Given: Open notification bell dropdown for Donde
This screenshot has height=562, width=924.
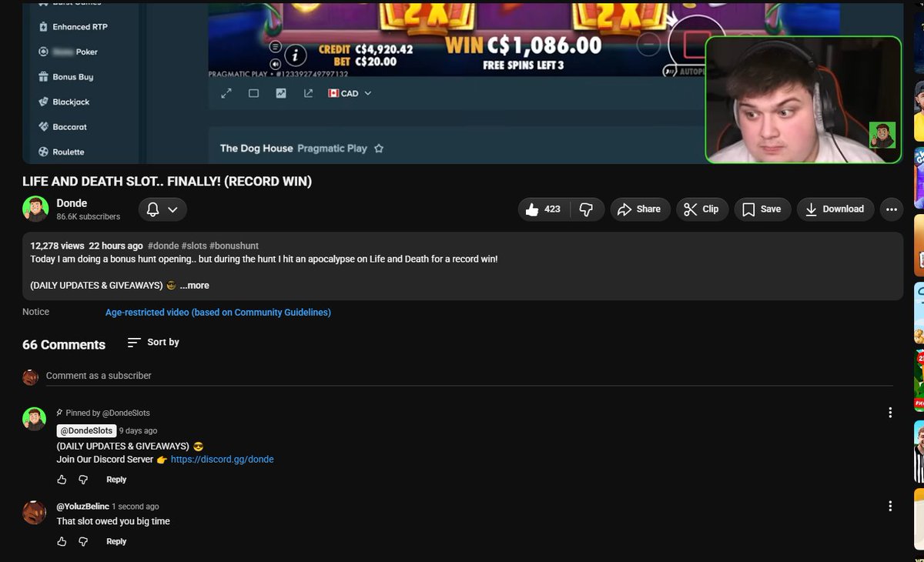Looking at the screenshot, I should tap(162, 209).
